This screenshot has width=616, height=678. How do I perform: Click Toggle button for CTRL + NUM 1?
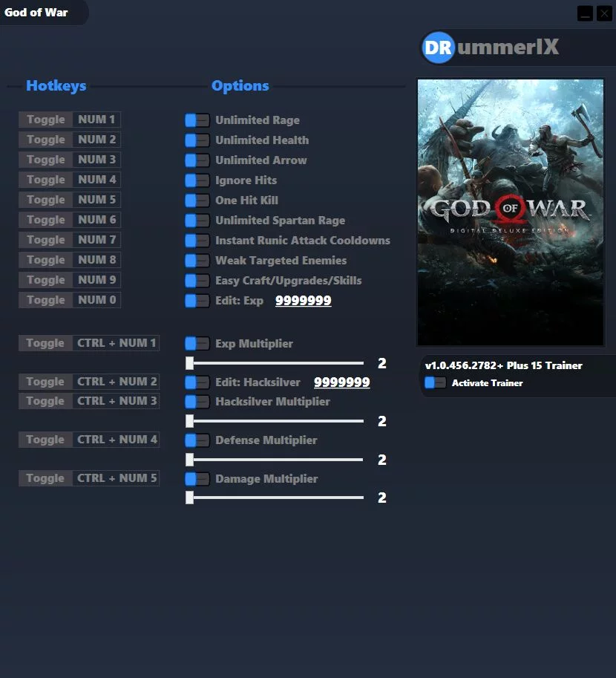[x=45, y=343]
